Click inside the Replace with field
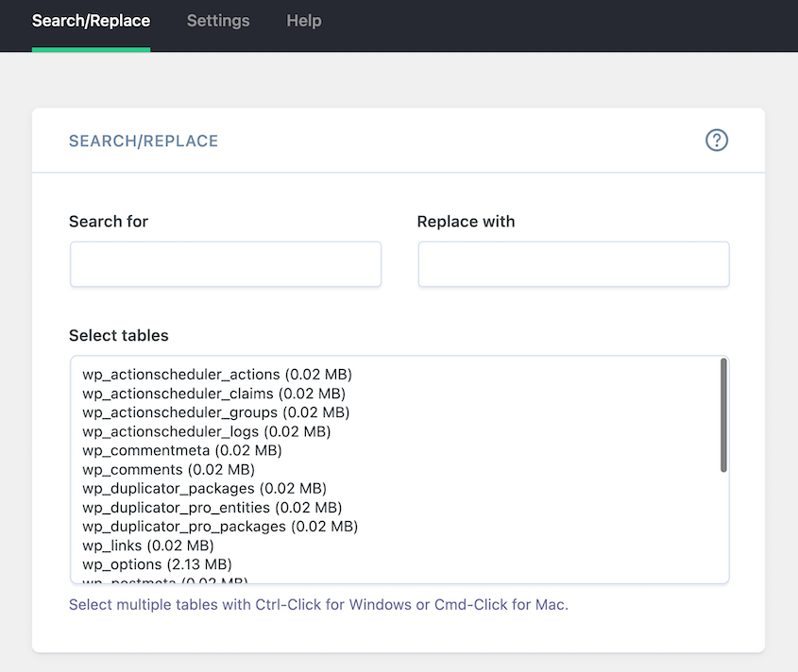 pos(573,264)
